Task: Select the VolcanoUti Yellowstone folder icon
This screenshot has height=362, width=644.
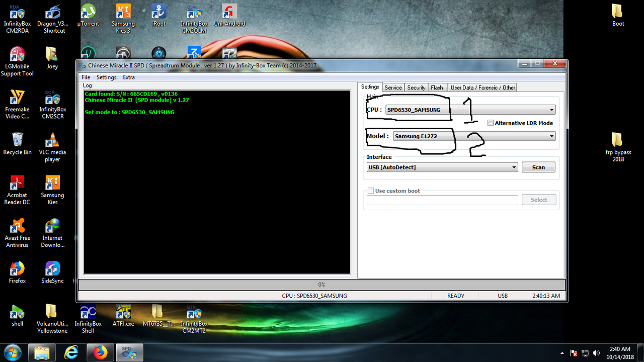Action: (x=52, y=319)
